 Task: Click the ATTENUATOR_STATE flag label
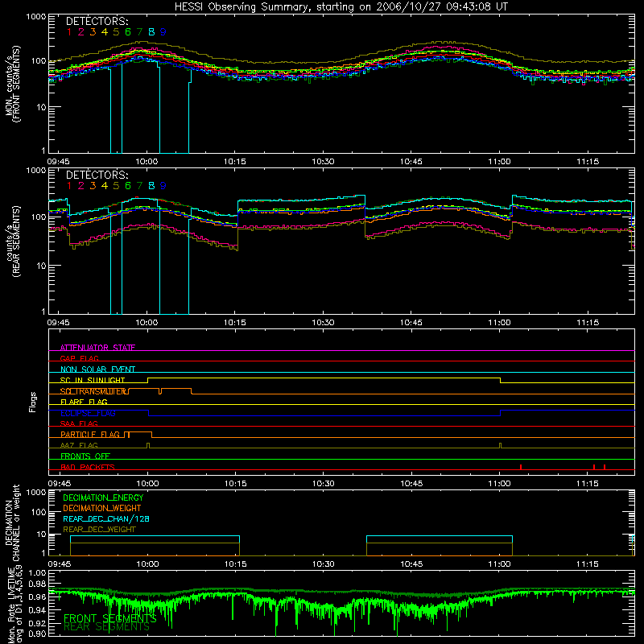[x=97, y=348]
